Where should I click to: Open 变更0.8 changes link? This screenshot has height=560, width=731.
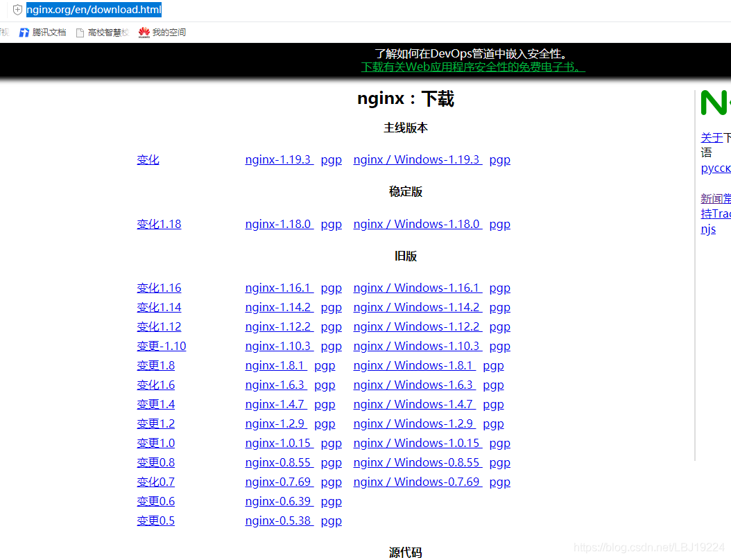click(156, 463)
